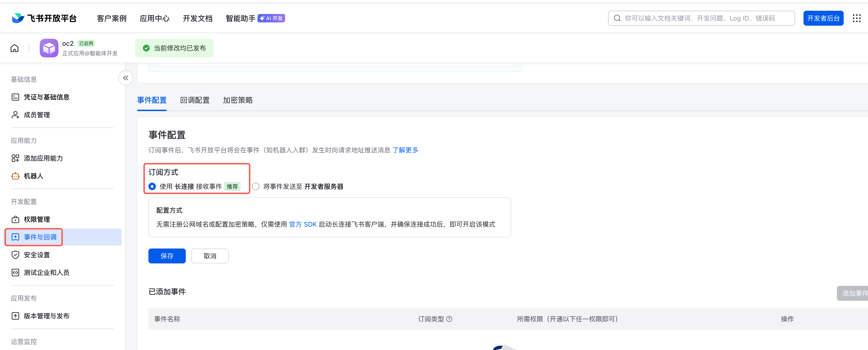Click the 机器人 robot icon
Image resolution: width=868 pixels, height=350 pixels.
point(15,176)
